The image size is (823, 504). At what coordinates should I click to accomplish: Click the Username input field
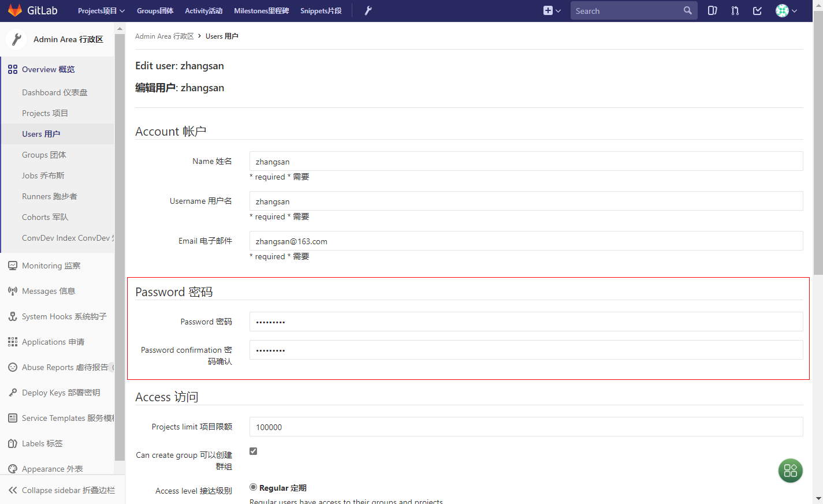[526, 201]
